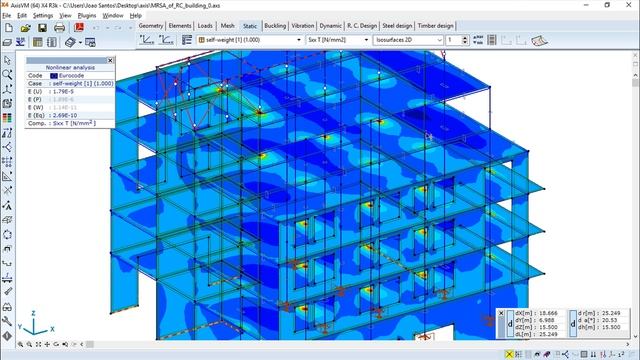This screenshot has height=360, width=640.
Task: Open the report maker notebook icon
Action: [x=52, y=42]
